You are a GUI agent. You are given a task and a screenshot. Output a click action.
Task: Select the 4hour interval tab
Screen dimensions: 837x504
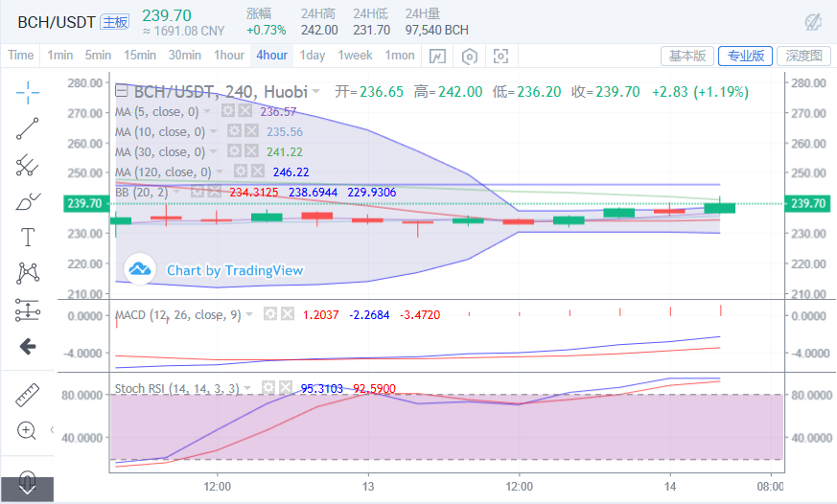tap(271, 56)
